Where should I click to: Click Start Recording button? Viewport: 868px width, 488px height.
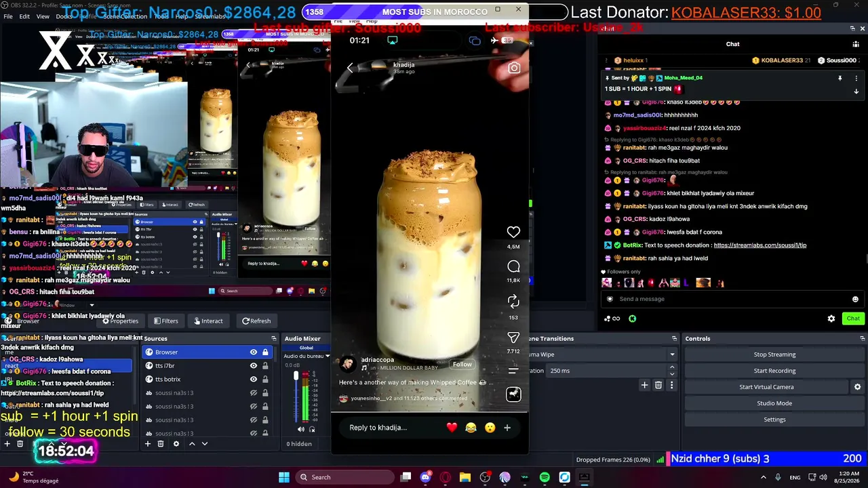point(774,371)
